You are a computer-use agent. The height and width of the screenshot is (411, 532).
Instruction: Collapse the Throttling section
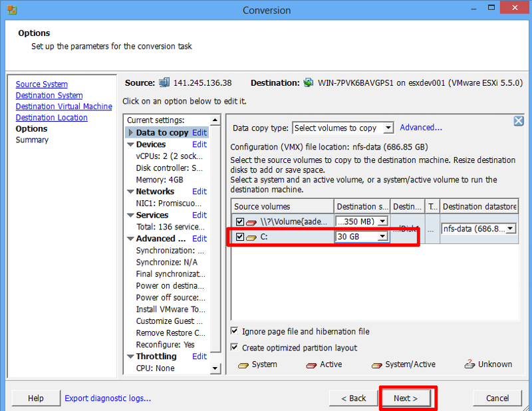pos(130,356)
